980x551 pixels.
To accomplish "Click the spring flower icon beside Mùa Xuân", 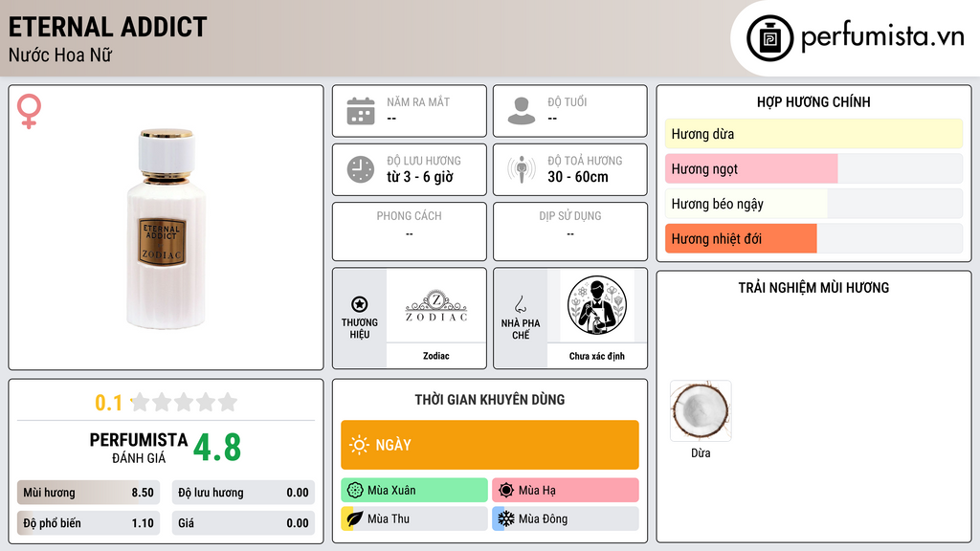I will pos(355,491).
